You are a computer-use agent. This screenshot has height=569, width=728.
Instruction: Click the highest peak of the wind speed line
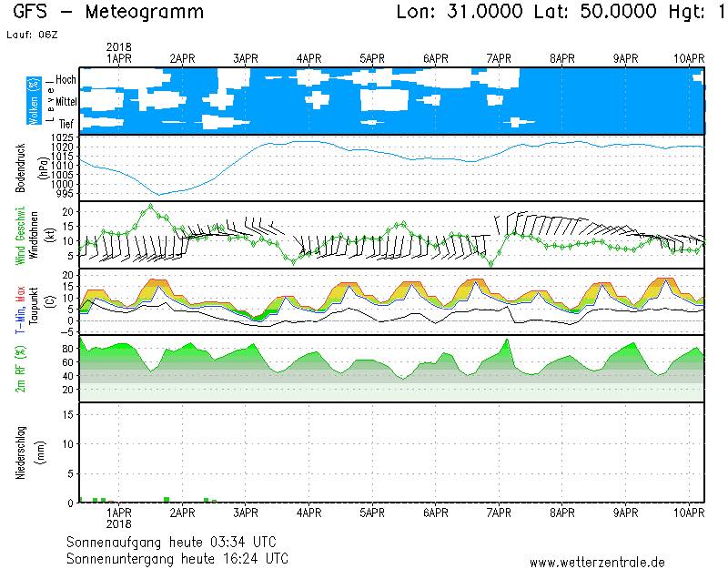tap(150, 206)
